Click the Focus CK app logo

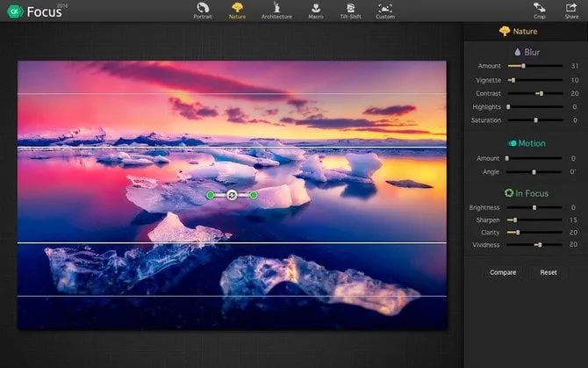[x=13, y=12]
